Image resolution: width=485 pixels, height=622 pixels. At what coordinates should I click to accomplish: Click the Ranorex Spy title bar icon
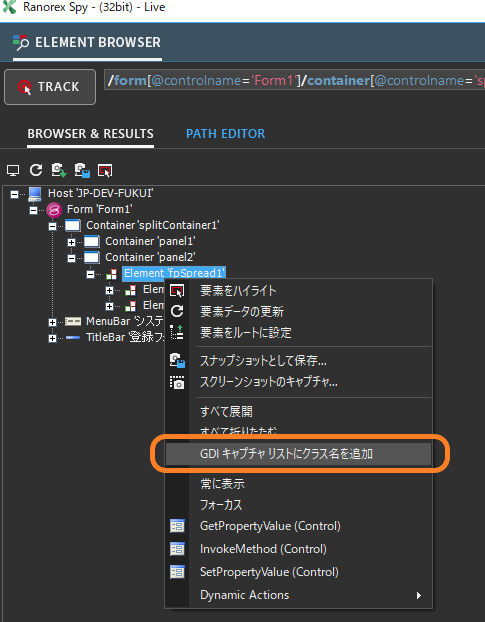click(10, 7)
